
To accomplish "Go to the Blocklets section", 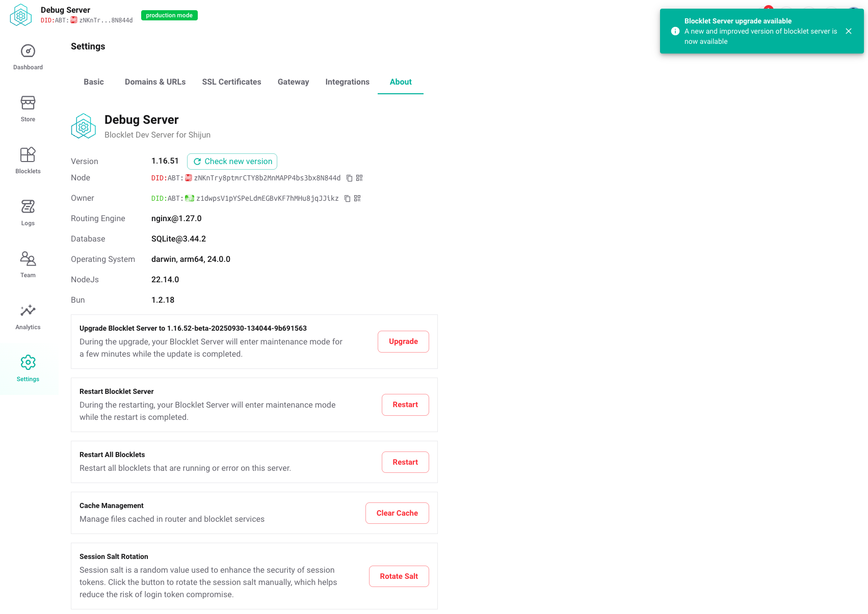I will [x=28, y=159].
